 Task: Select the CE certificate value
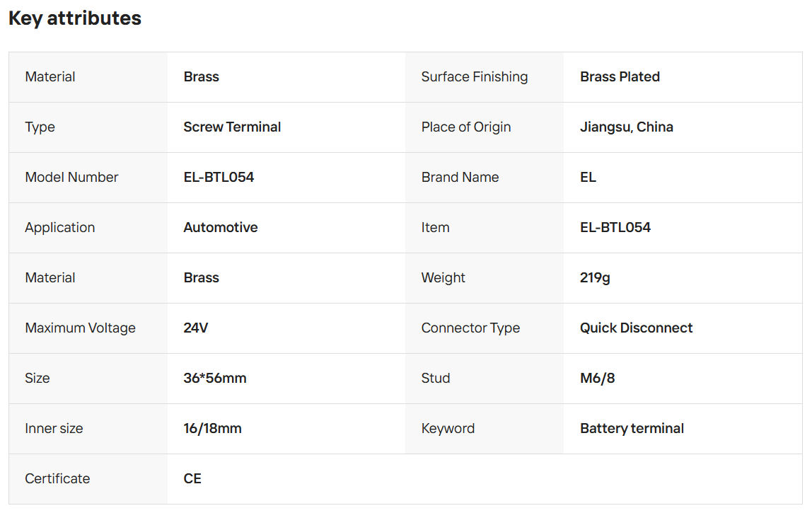(192, 479)
